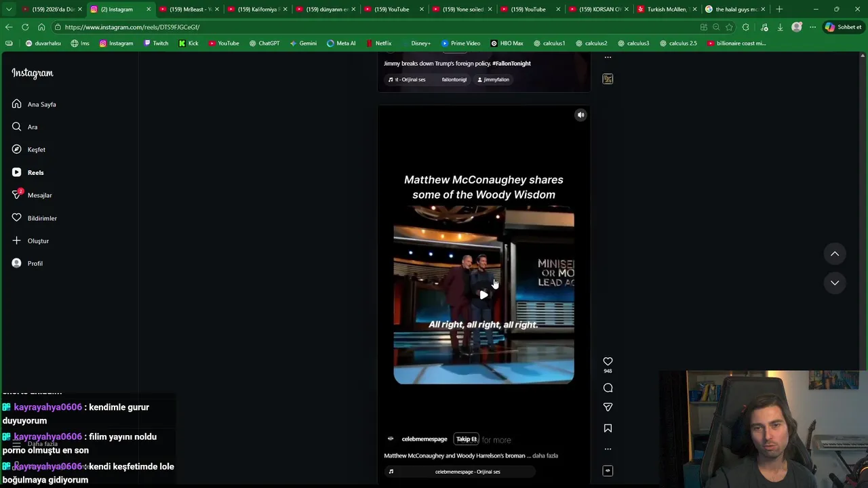Like the Matthew McConaughey reel
868x488 pixels.
(x=608, y=362)
